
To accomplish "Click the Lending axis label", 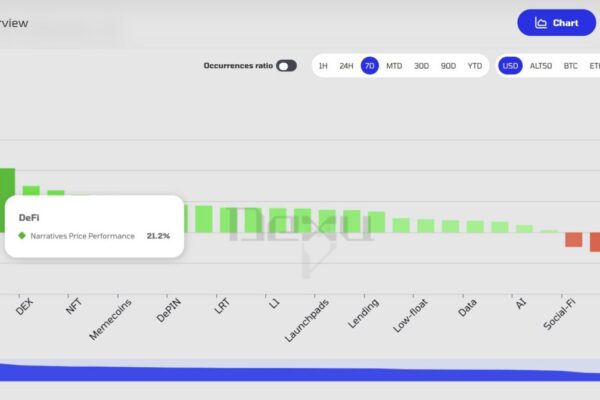I will (364, 313).
